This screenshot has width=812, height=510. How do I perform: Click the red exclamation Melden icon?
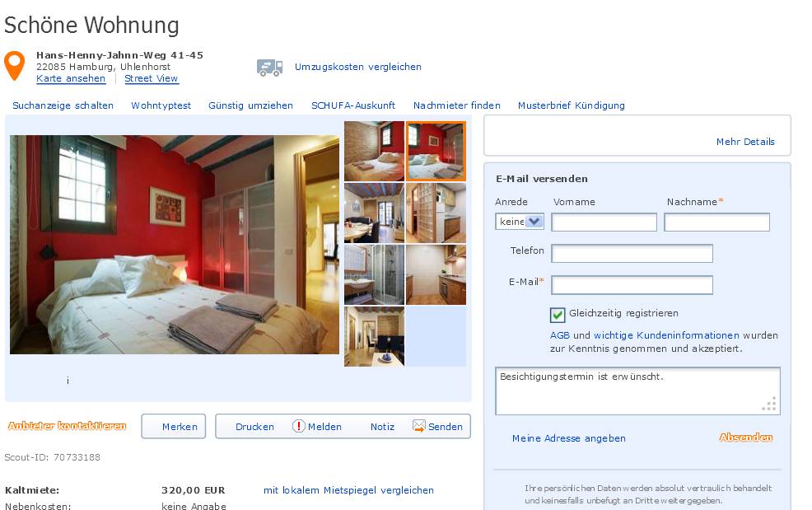[x=299, y=426]
